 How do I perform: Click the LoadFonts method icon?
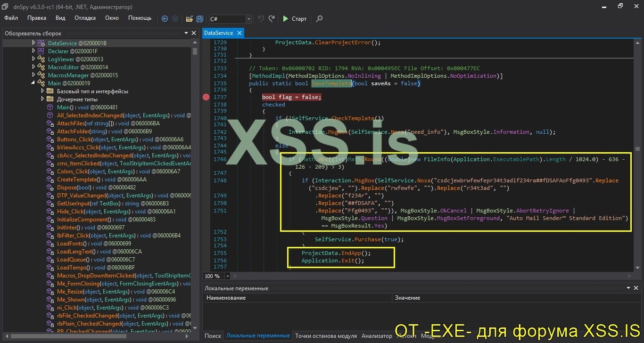tap(50, 243)
